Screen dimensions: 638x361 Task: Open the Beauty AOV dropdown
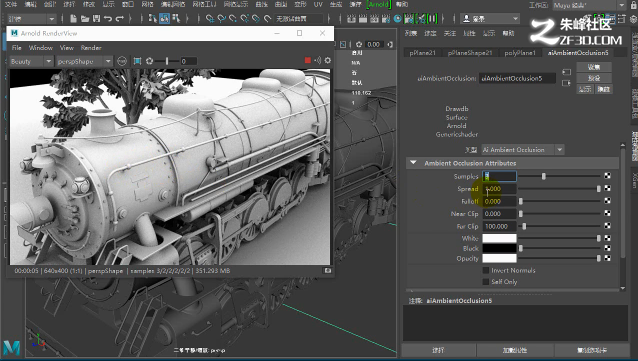pos(31,61)
